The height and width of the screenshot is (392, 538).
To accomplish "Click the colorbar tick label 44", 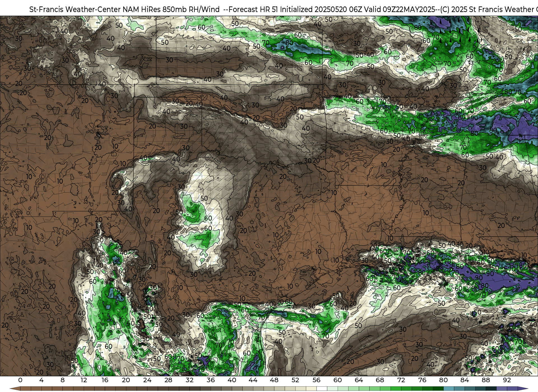I will (x=253, y=380).
